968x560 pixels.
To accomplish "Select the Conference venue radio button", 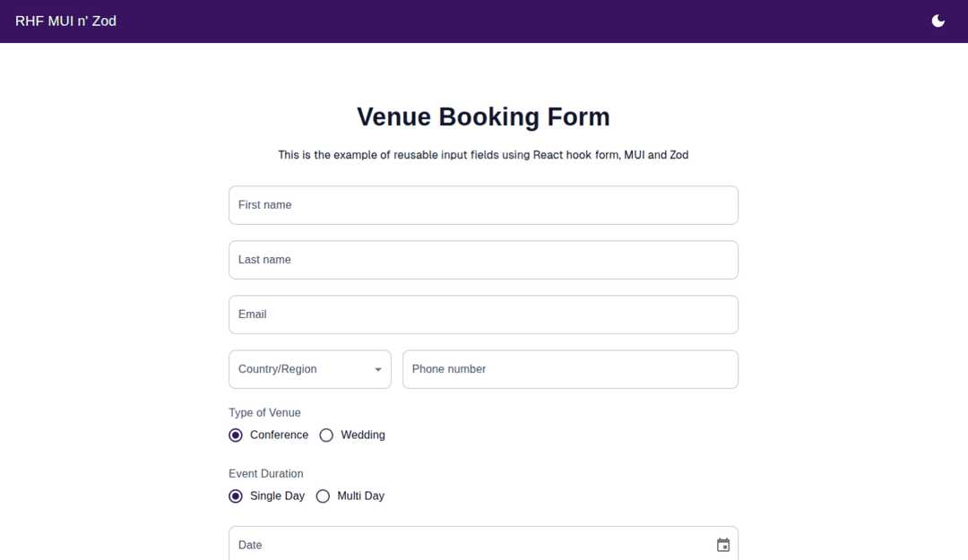I will [236, 435].
